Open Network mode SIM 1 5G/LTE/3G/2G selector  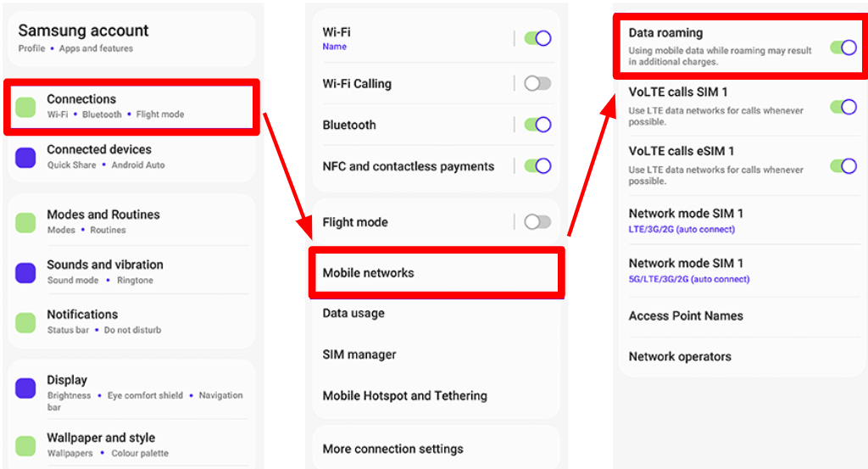(x=688, y=271)
